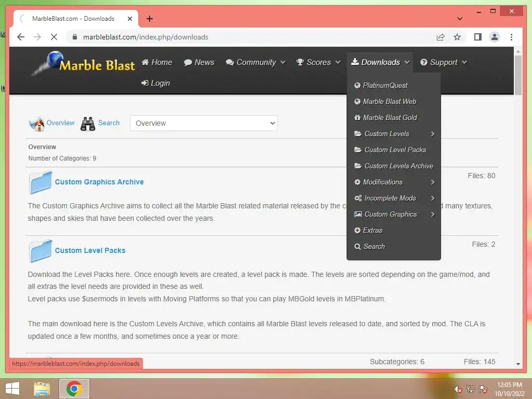Screen dimensions: 532x399
Task: Select the MarbleBlast.com - Downloads tab
Action: pyautogui.click(x=73, y=19)
